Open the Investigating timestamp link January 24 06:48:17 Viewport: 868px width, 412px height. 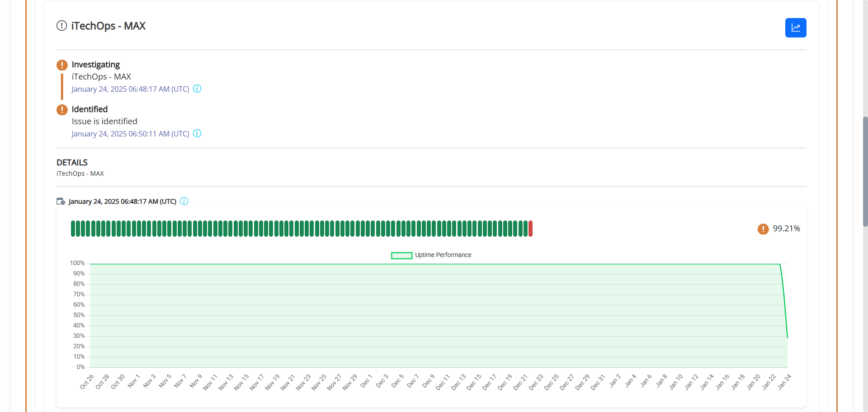coord(130,89)
